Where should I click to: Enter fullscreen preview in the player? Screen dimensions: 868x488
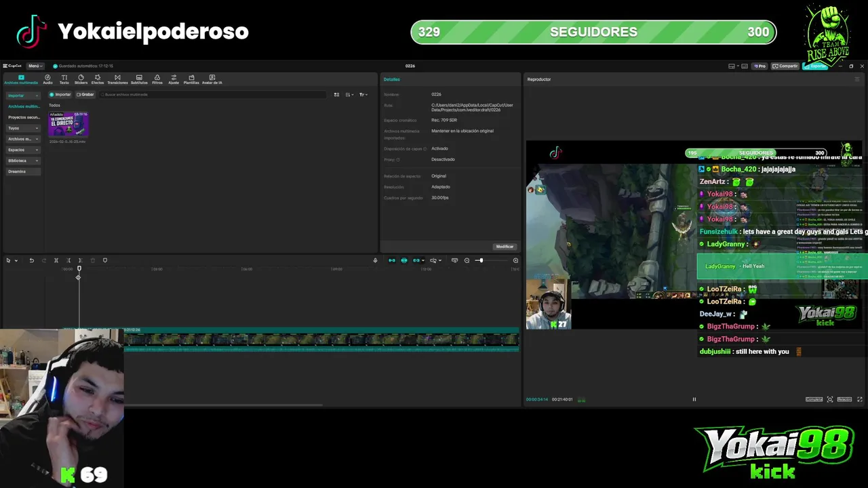pyautogui.click(x=860, y=399)
